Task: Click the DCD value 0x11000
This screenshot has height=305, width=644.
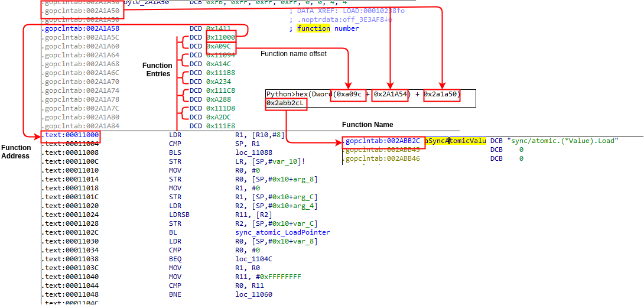Action: 220,37
